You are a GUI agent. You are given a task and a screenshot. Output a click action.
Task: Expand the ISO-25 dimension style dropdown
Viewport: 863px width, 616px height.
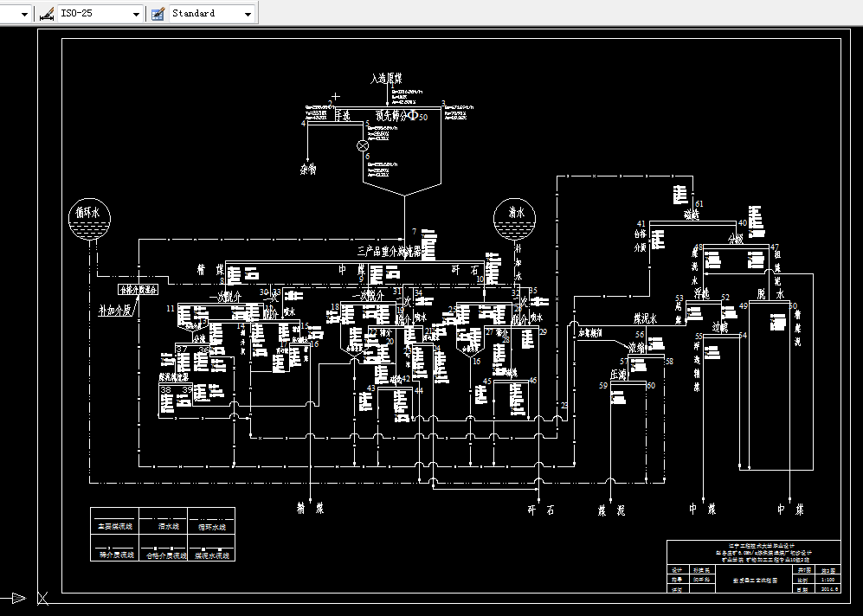click(x=136, y=15)
